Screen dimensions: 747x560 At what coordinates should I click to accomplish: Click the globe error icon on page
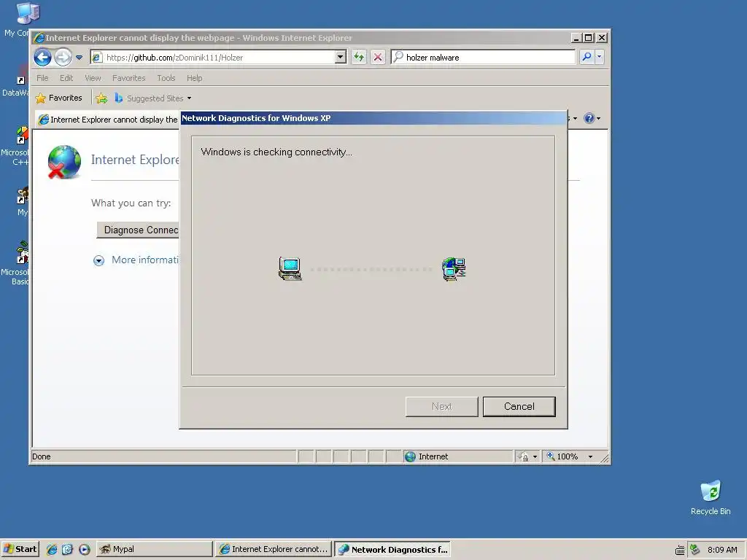(x=64, y=163)
